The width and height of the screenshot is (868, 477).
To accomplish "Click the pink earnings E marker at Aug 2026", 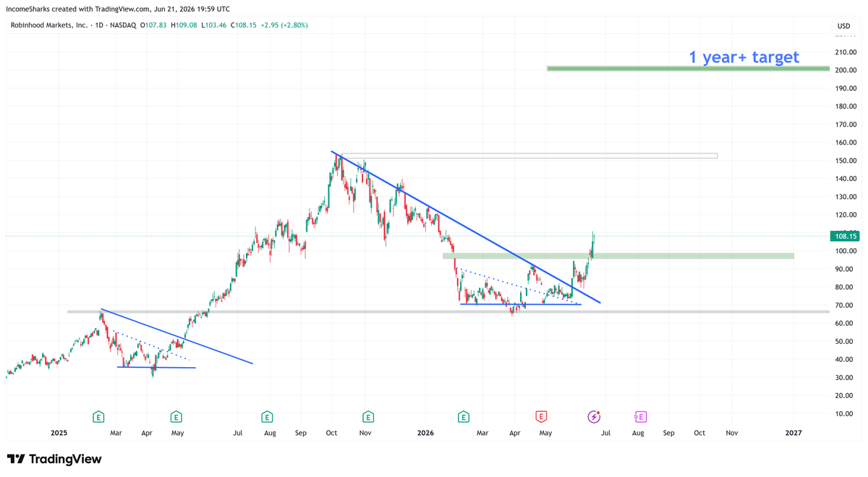I will point(640,417).
